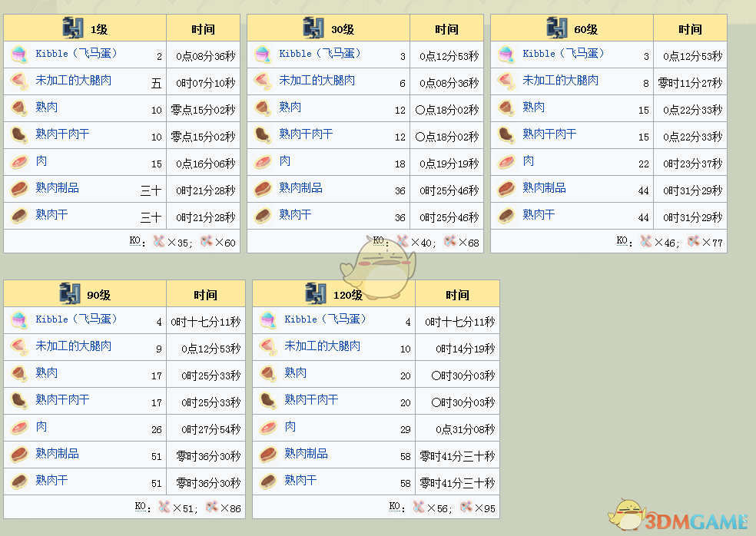This screenshot has height=536, width=756.
Task: Open 熟肉 link in 30级 table
Action: click(x=290, y=107)
